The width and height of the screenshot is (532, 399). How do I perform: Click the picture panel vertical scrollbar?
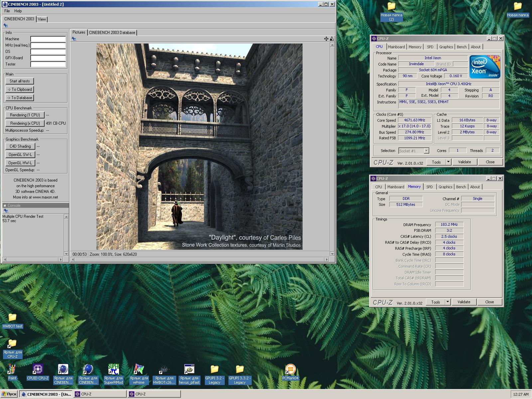coord(332,149)
